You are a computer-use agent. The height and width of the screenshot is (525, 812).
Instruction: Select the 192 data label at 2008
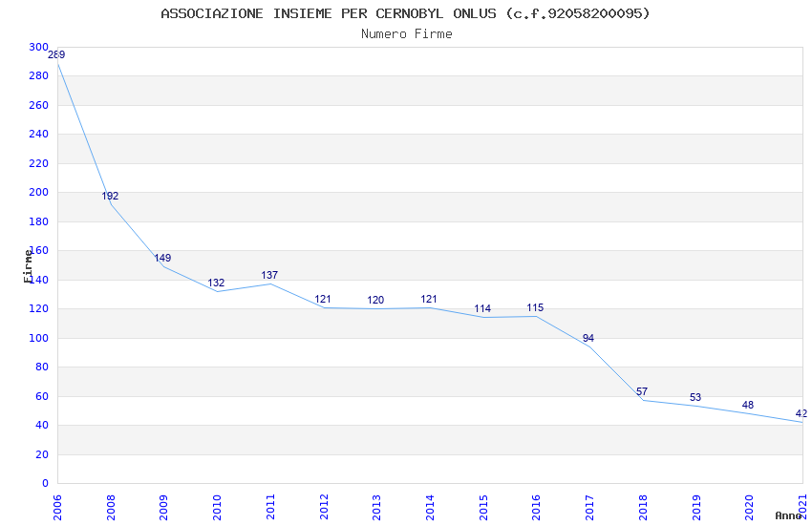pyautogui.click(x=110, y=196)
